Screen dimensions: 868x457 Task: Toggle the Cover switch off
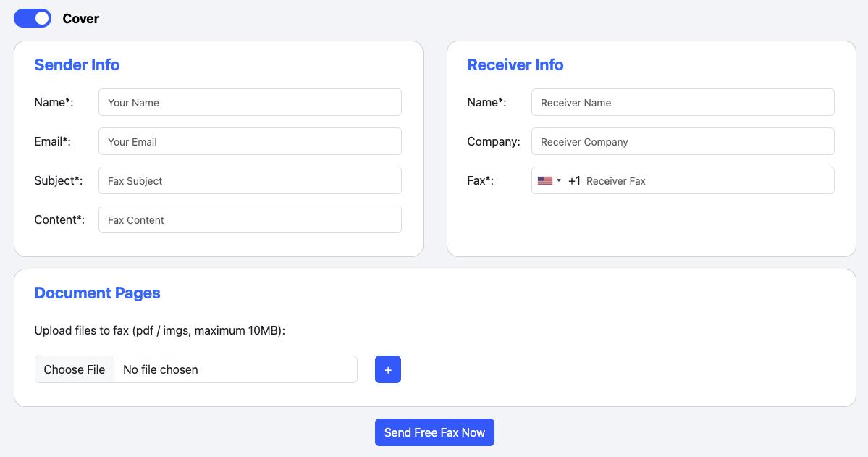tap(33, 18)
